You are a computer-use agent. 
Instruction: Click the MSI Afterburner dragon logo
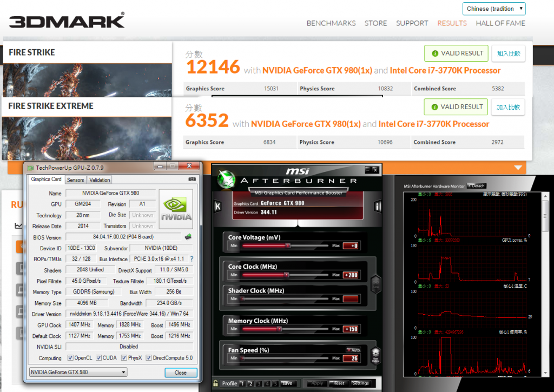[226, 178]
